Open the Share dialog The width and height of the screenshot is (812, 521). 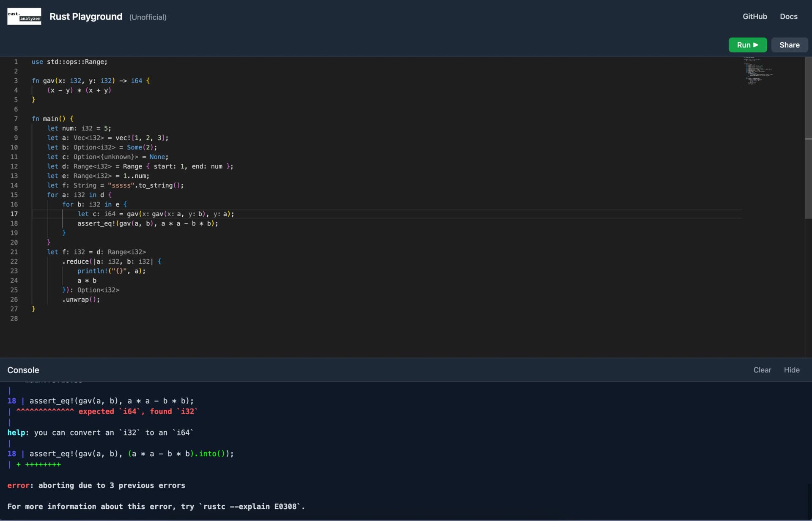click(x=789, y=45)
